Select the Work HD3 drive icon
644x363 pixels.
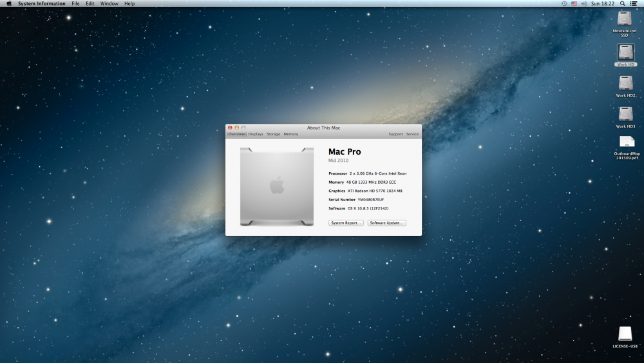[x=625, y=114]
